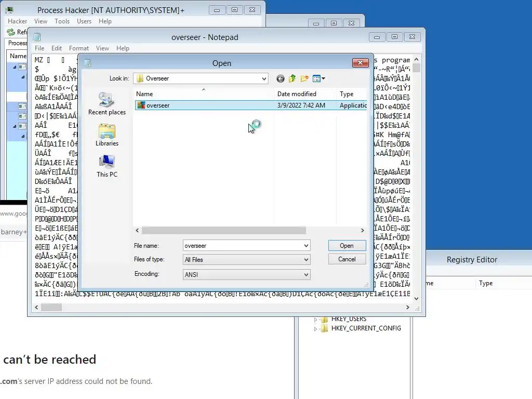Create new folder icon in Open dialog

(x=304, y=79)
